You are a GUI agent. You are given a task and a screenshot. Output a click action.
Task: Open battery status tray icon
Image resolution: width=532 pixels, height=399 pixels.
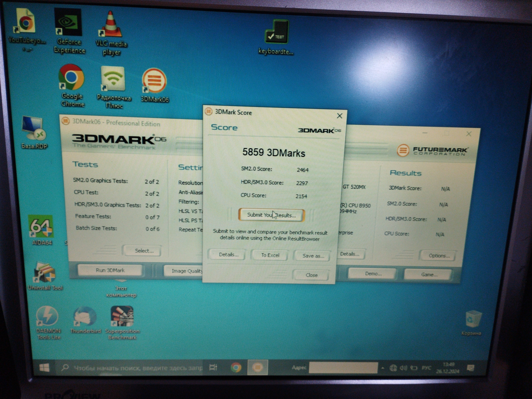[414, 368]
